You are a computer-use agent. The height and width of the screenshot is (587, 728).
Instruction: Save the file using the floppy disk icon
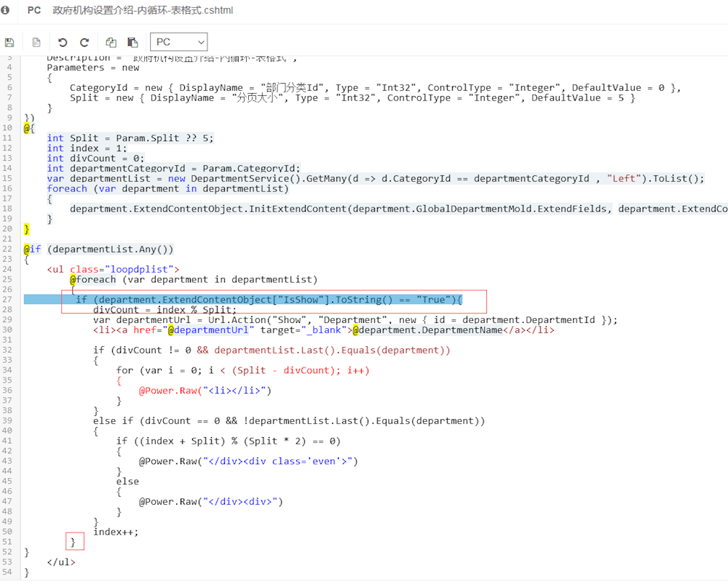(x=9, y=42)
